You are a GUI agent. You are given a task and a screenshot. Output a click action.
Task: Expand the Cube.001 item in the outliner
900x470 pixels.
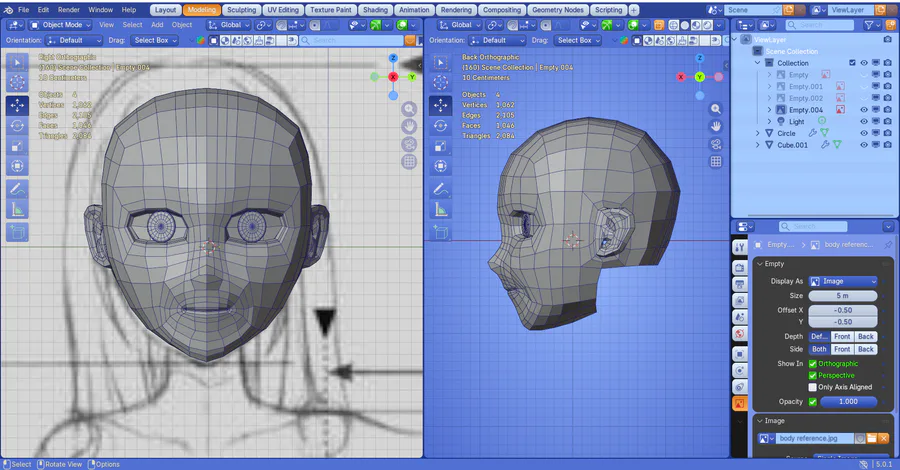click(x=758, y=145)
